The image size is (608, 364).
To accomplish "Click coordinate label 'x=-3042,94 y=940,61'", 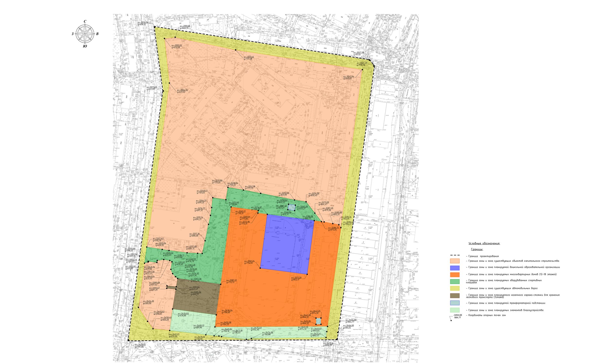I will coord(349,77).
